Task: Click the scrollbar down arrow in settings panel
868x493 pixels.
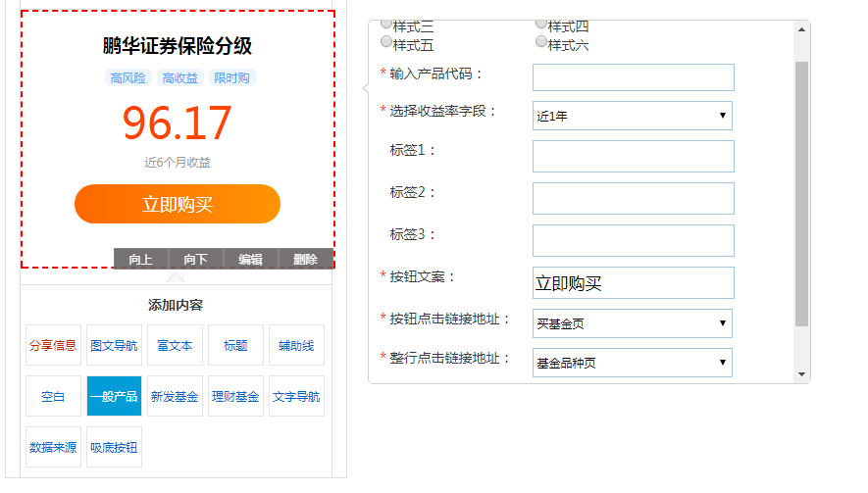Action: point(801,374)
